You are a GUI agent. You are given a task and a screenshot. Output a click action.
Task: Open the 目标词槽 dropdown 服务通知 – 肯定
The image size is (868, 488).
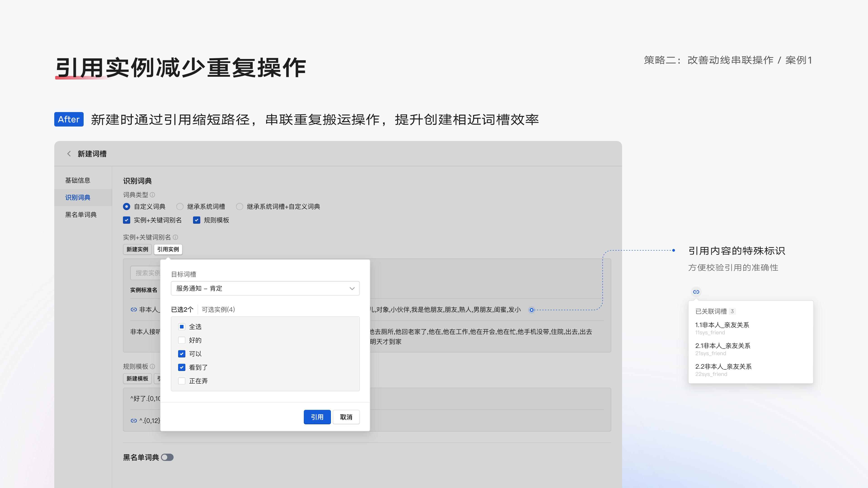point(265,288)
